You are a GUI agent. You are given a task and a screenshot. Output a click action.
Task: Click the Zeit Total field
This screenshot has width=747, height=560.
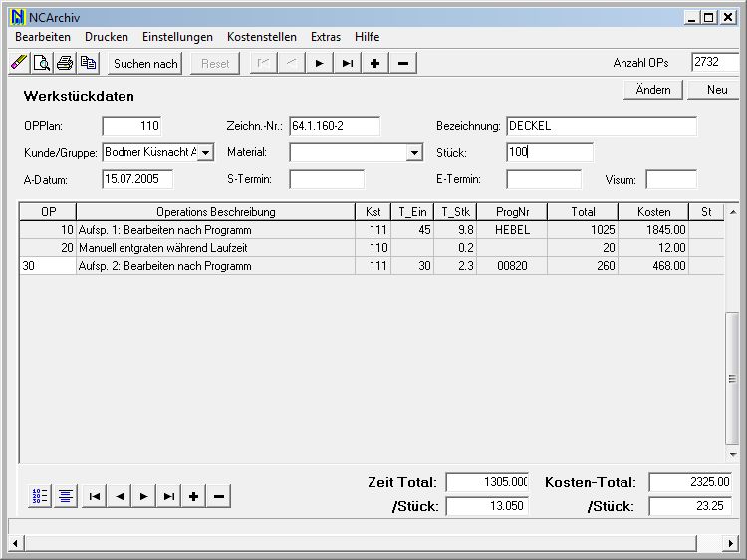487,482
